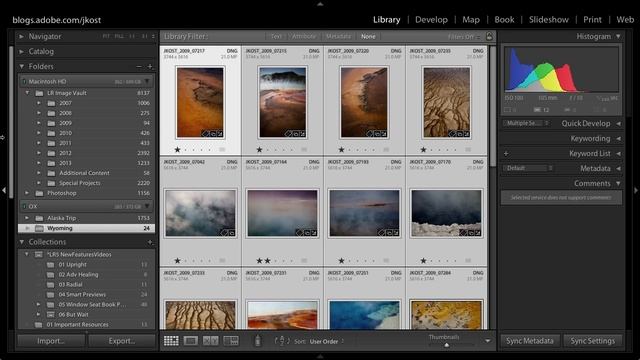Click badge icons on JKOST_2009_07170 thumbnail
The width and height of the screenshot is (640, 360).
click(470, 233)
